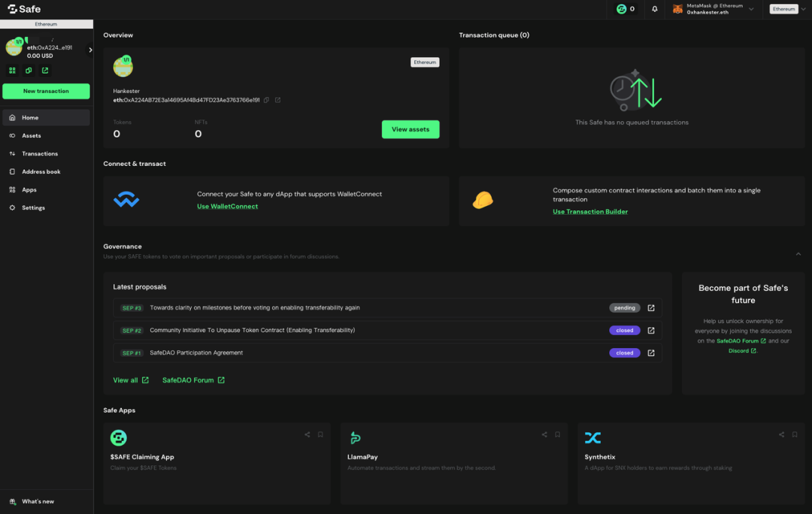Open View all proposals link
This screenshot has width=812, height=514.
[131, 380]
